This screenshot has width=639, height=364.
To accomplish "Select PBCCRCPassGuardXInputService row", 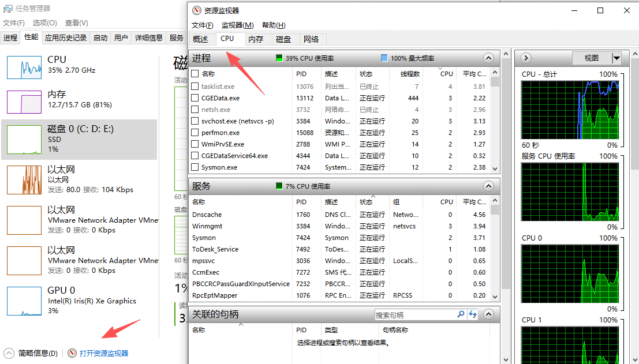I will coord(340,284).
